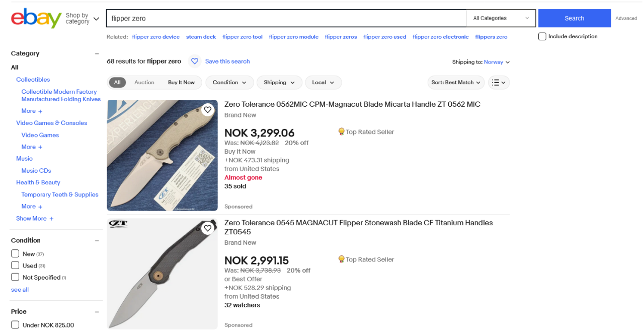This screenshot has width=644, height=332.
Task: Open the Sort: Best Match dropdown
Action: 455,82
